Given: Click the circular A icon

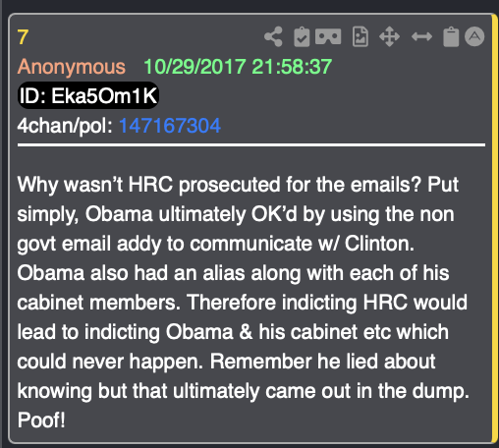Looking at the screenshot, I should (x=474, y=36).
